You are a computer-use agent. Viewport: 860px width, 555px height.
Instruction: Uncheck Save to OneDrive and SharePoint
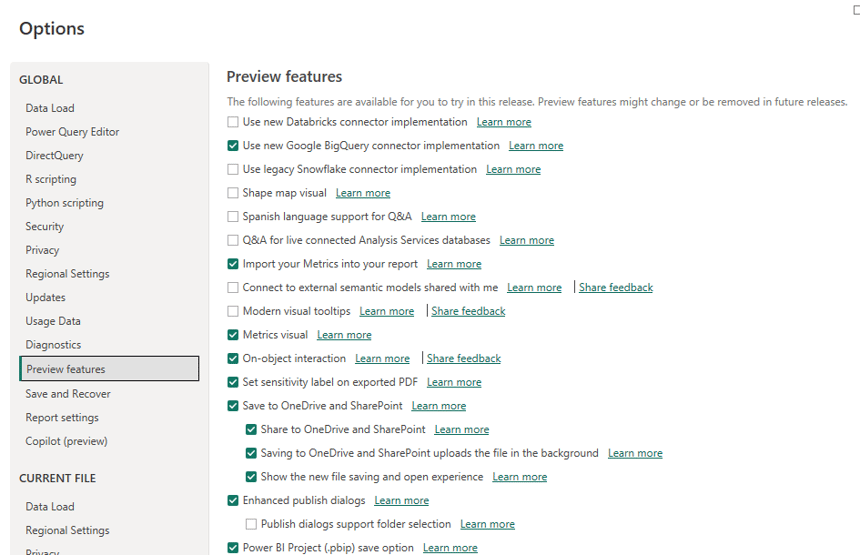click(233, 406)
